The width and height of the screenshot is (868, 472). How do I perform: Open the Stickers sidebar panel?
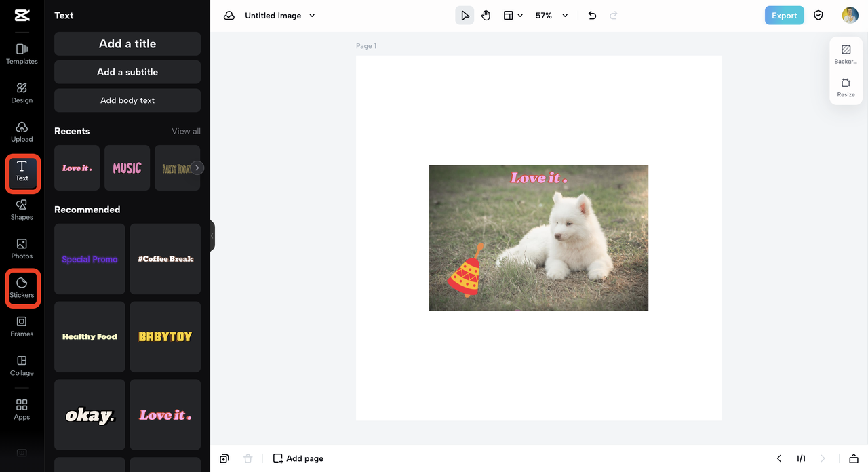point(22,288)
